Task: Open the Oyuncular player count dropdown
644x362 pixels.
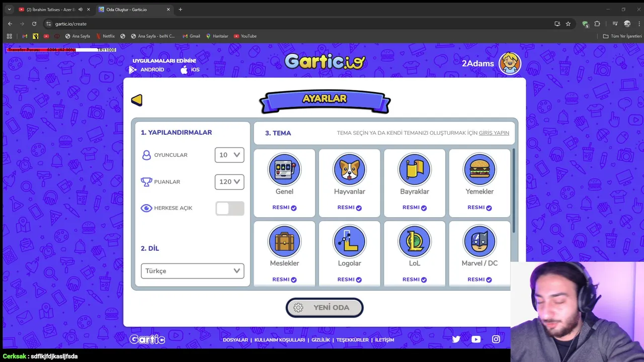Action: click(x=229, y=155)
